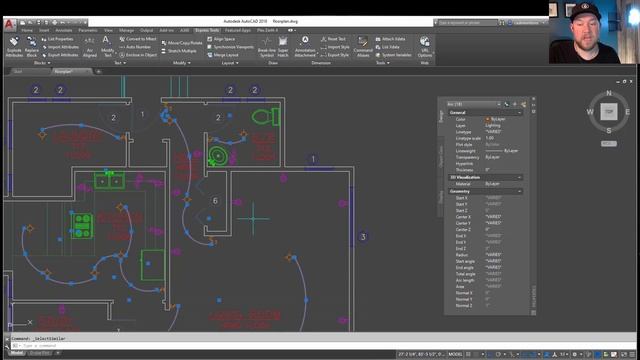
Task: Click Export Attributes tool
Action: click(x=60, y=55)
